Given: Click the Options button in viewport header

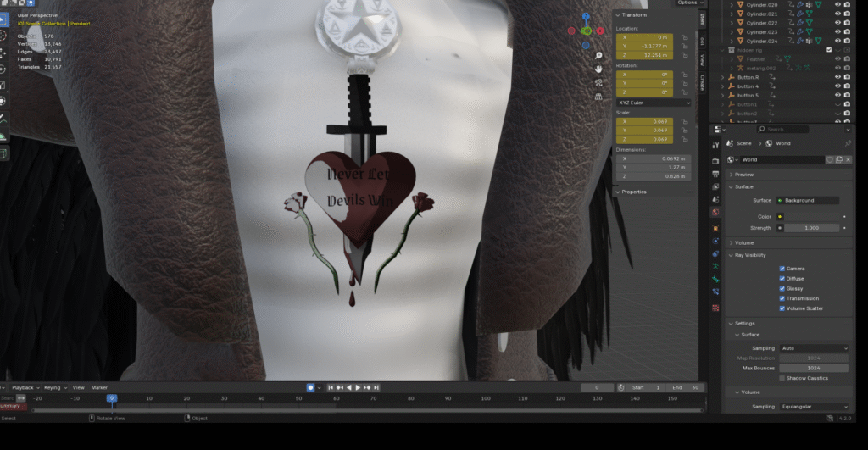Looking at the screenshot, I should [x=687, y=3].
